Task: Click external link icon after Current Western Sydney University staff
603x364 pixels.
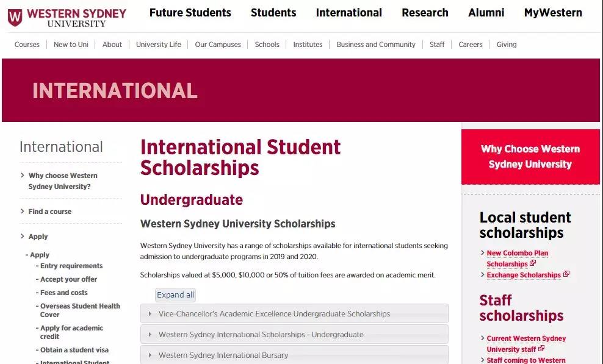Action: point(541,349)
